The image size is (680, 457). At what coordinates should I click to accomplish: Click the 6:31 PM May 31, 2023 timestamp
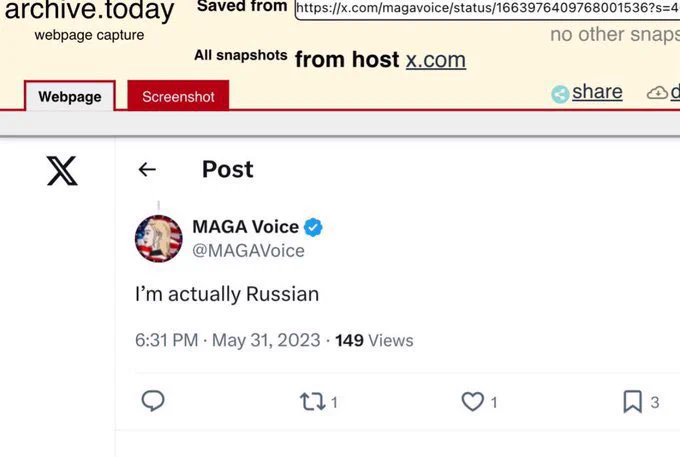(228, 340)
